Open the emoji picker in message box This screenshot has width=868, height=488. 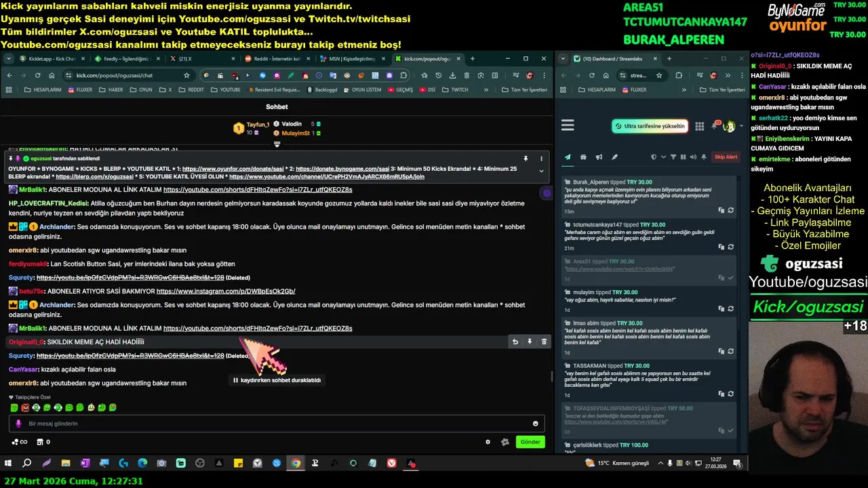pyautogui.click(x=535, y=424)
